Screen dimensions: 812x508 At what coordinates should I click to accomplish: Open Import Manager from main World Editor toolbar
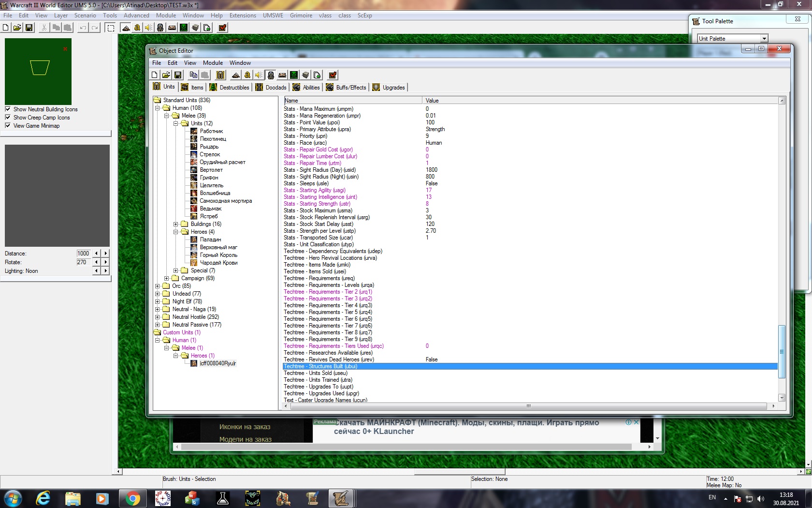coord(207,28)
